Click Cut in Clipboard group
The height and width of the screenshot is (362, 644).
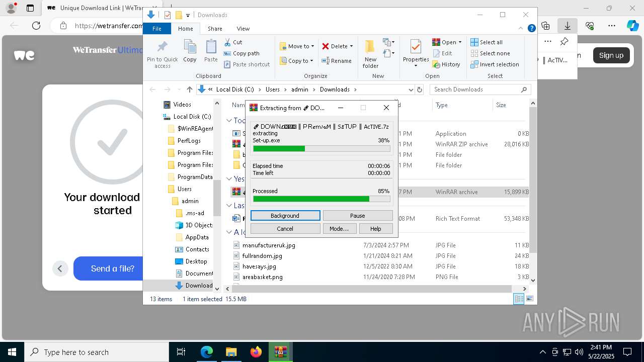click(x=233, y=42)
